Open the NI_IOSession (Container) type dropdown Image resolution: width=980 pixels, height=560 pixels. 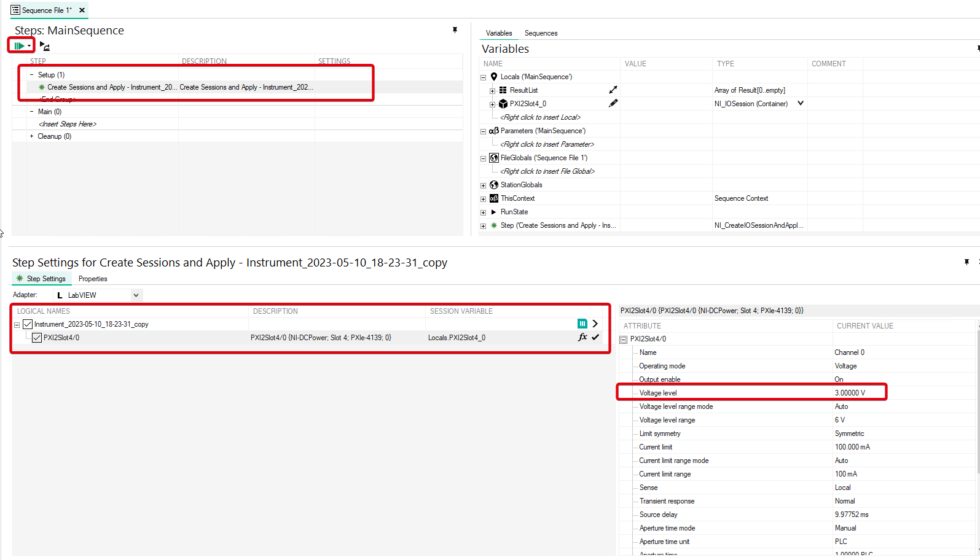tap(801, 103)
